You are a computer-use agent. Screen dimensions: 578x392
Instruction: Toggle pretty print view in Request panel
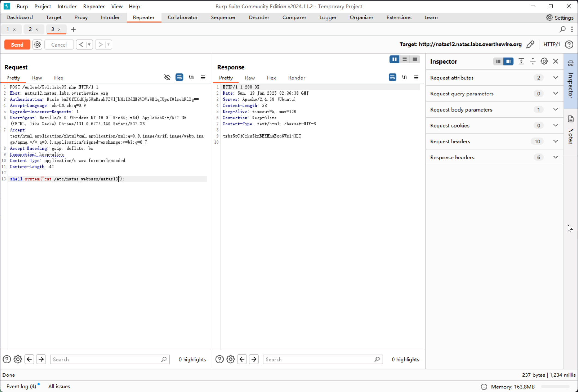tap(13, 78)
